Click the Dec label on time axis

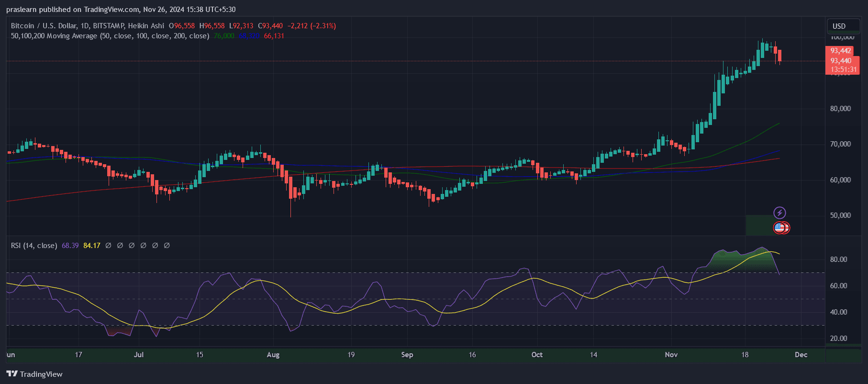(801, 355)
